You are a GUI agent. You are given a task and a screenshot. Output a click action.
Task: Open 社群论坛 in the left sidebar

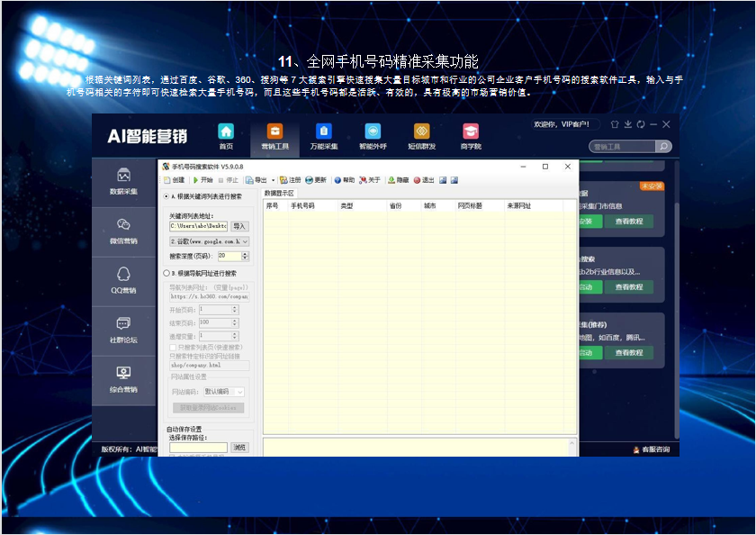pyautogui.click(x=123, y=331)
